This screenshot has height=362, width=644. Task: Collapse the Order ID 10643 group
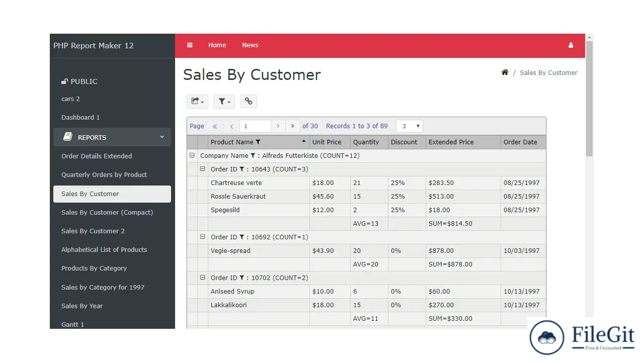click(x=203, y=169)
